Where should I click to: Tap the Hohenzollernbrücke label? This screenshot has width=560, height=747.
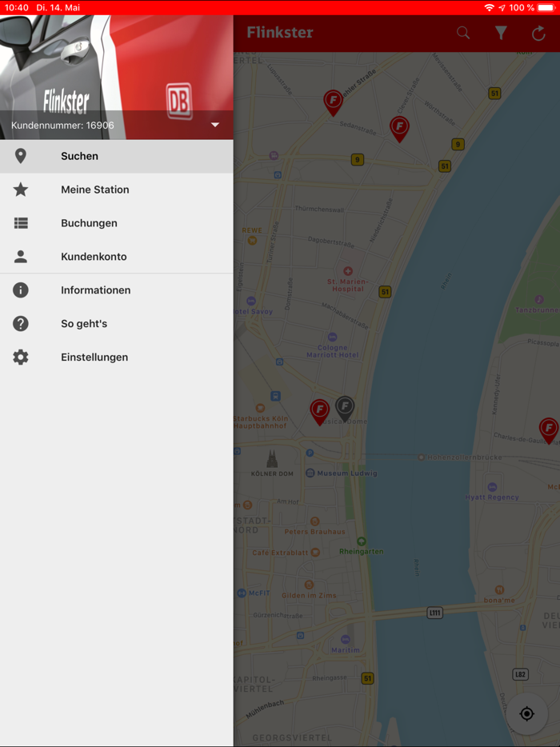coord(464,457)
